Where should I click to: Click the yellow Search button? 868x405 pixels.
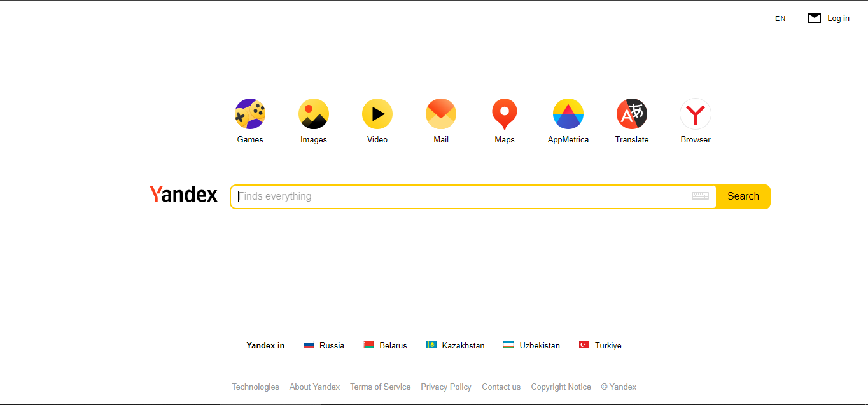[743, 196]
